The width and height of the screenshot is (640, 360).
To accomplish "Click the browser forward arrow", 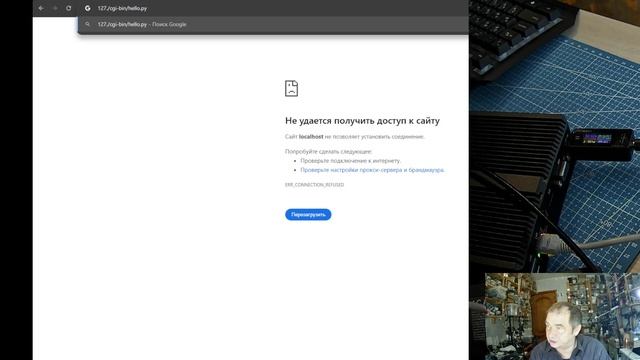I will coord(55,8).
